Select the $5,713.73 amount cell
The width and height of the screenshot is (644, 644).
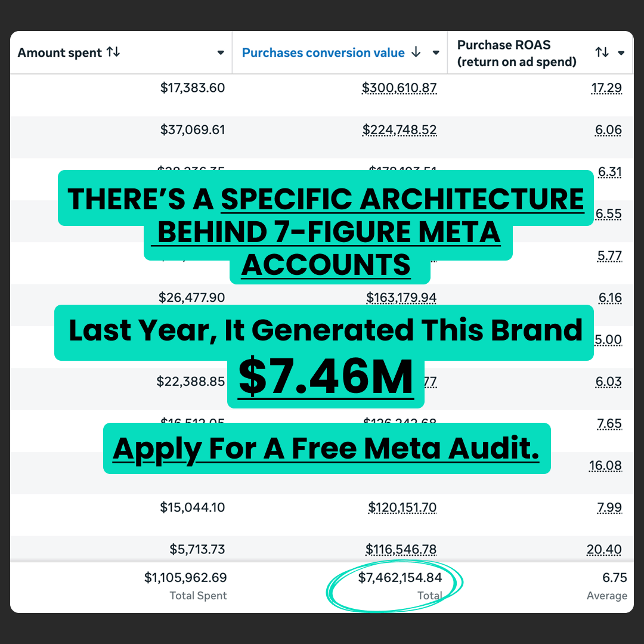[197, 549]
